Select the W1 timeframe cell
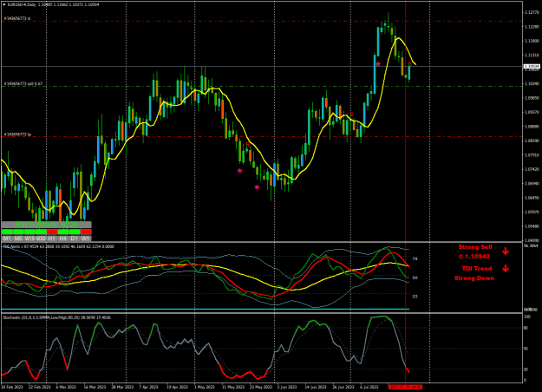 (86, 238)
